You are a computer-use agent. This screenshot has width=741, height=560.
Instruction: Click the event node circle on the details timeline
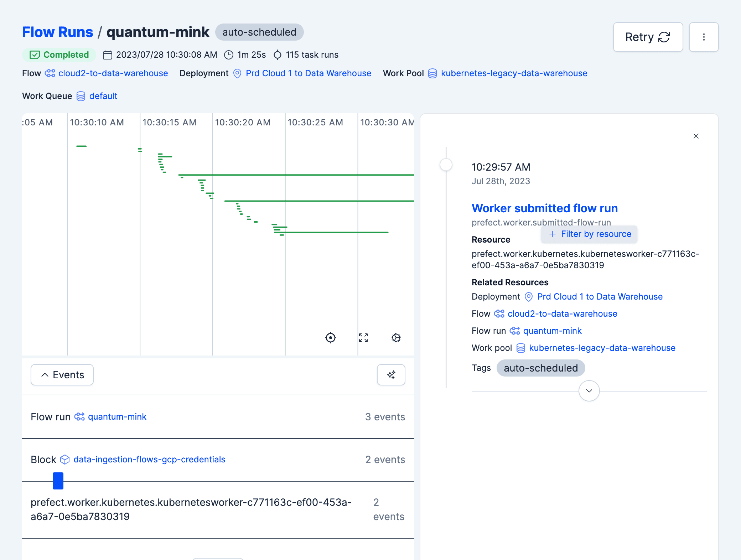[x=446, y=165]
